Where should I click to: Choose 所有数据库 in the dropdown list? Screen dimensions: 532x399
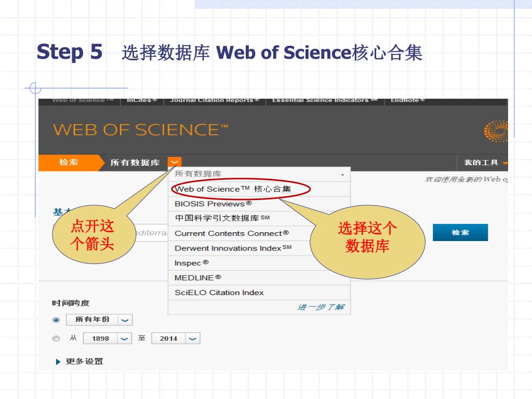point(259,174)
